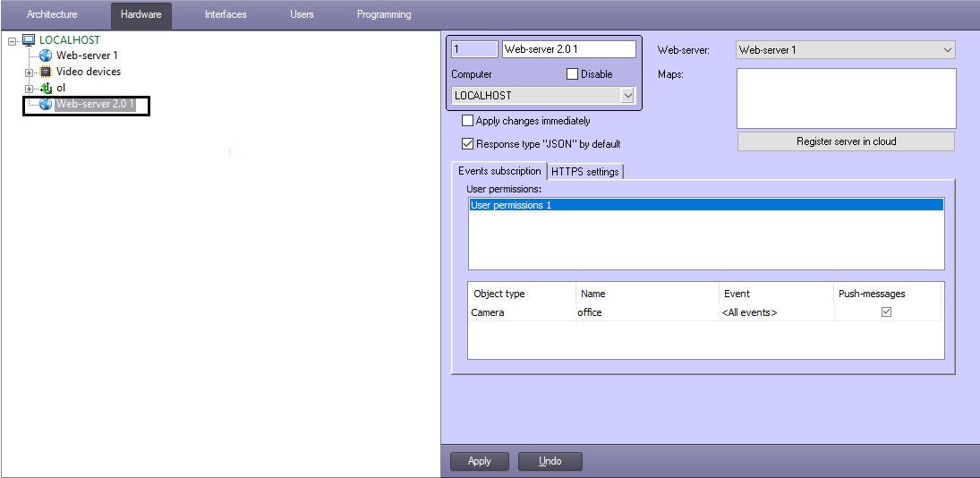Screen dimensions: 980x478
Task: Click the Event column header
Action: coord(777,293)
